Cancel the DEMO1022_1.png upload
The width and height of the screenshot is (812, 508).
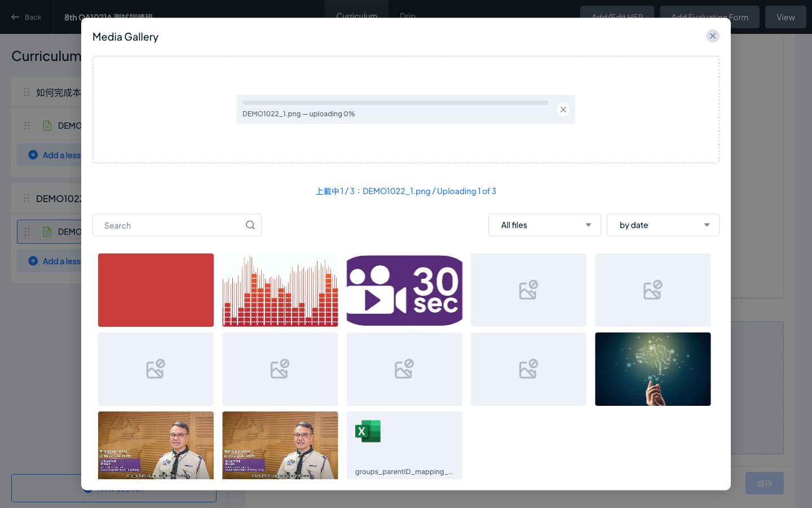click(x=563, y=110)
